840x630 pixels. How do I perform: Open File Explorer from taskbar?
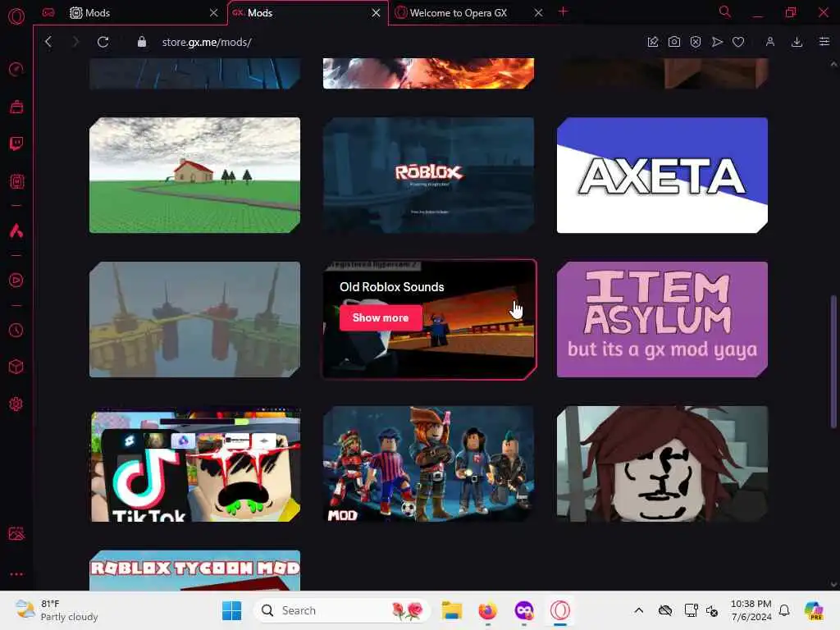[452, 610]
